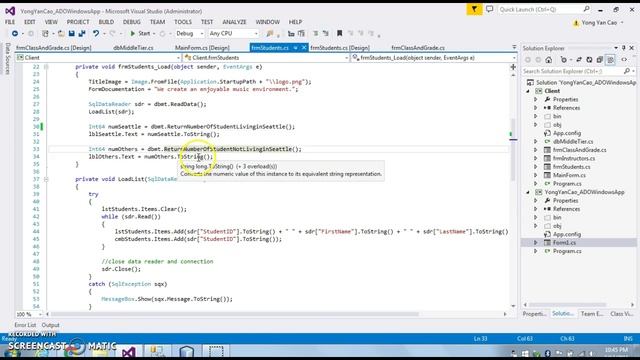This screenshot has height=360, width=640.
Task: Open the FILE menu
Action: pos(10,22)
